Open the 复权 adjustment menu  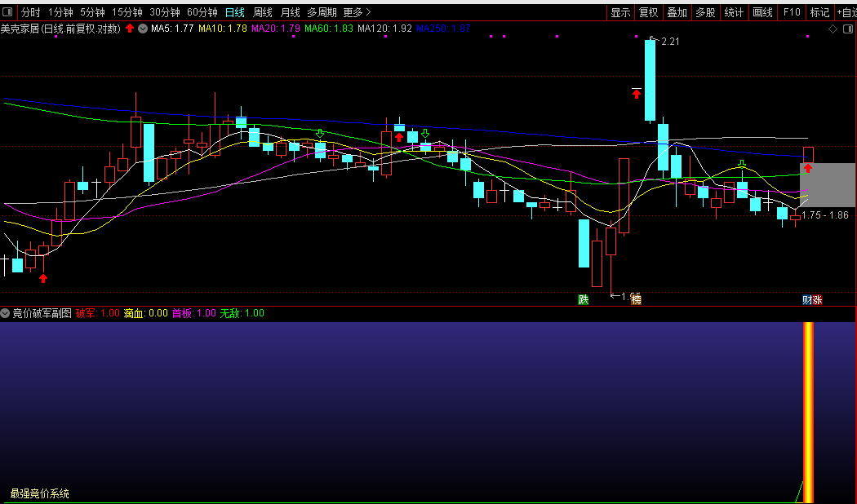(649, 12)
